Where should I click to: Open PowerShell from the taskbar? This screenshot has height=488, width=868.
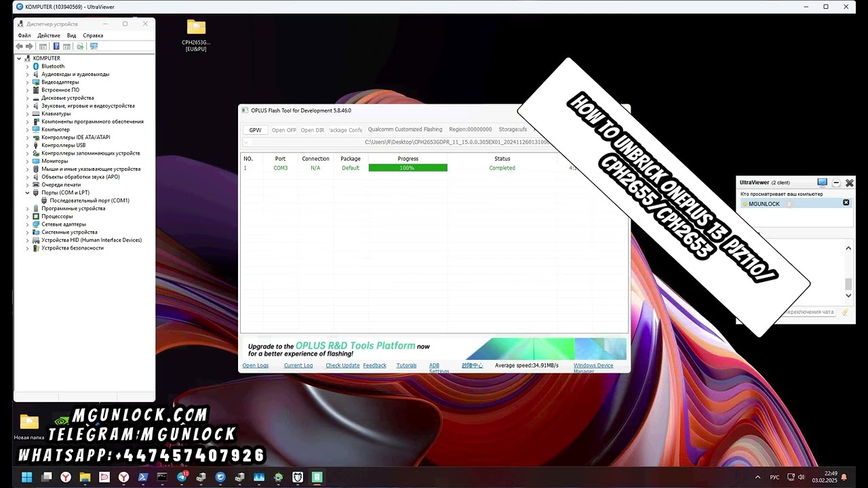tap(142, 477)
